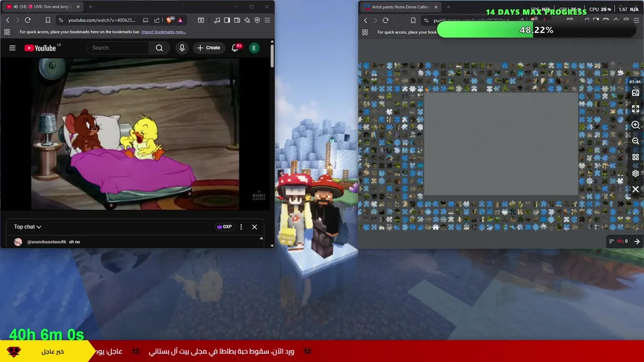
Task: Open the chat three-dot options menu
Action: tap(241, 227)
